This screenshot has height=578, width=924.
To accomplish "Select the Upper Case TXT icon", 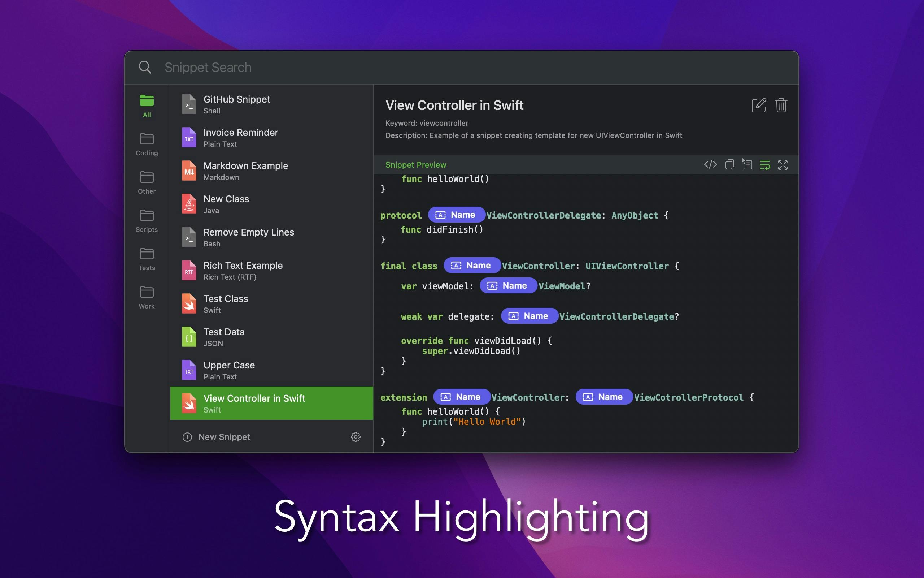I will (x=189, y=370).
